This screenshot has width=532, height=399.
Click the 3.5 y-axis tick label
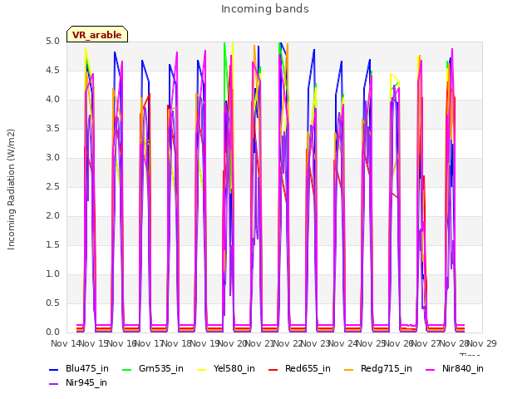click(x=52, y=129)
